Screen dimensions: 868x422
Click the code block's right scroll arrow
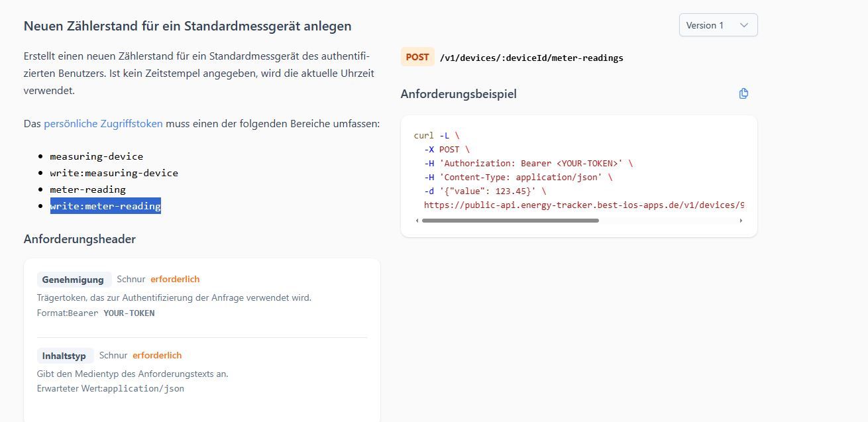tap(741, 221)
